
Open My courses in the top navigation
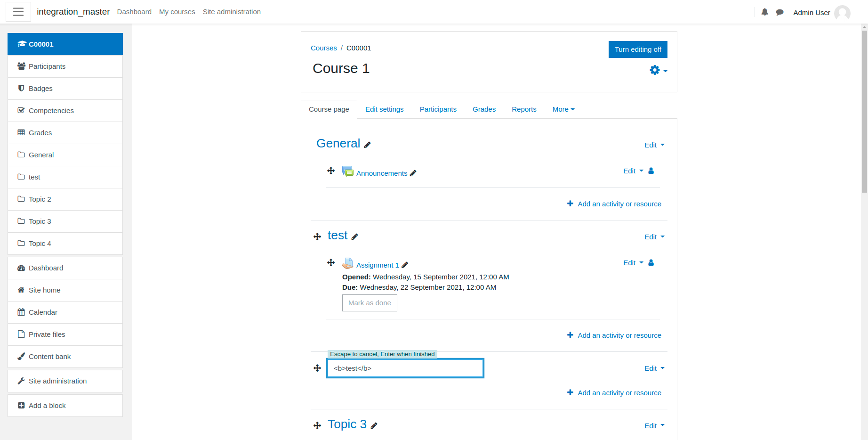[x=177, y=12]
